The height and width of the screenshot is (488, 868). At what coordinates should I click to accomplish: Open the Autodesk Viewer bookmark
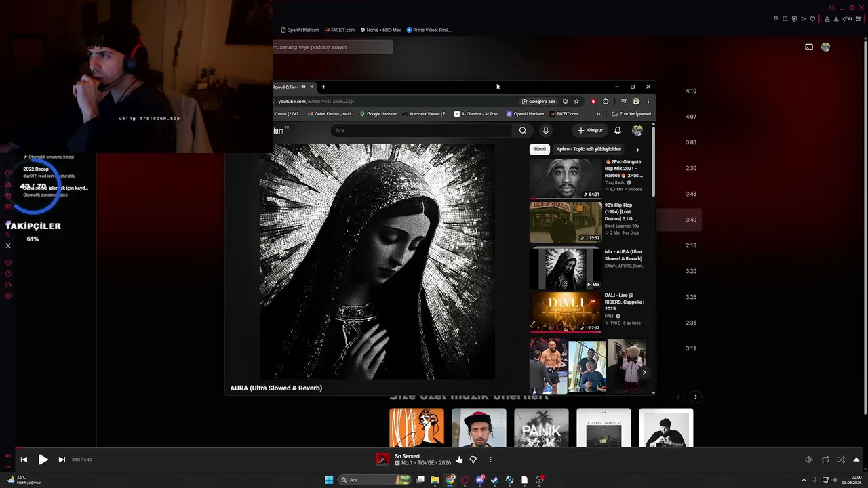click(425, 114)
